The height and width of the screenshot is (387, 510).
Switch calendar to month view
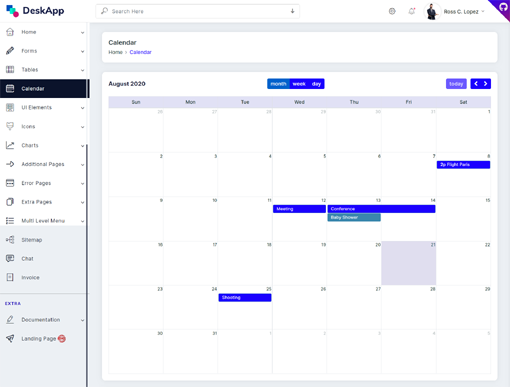[x=278, y=84]
